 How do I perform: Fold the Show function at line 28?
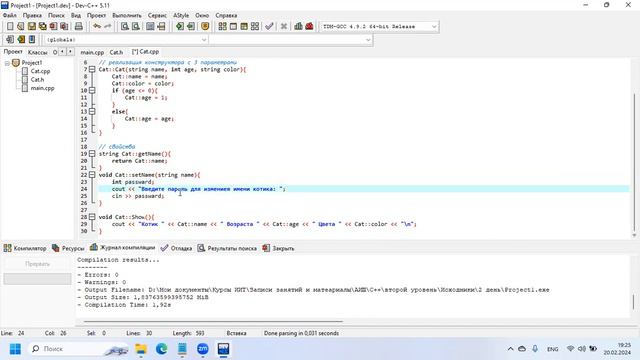(x=92, y=217)
